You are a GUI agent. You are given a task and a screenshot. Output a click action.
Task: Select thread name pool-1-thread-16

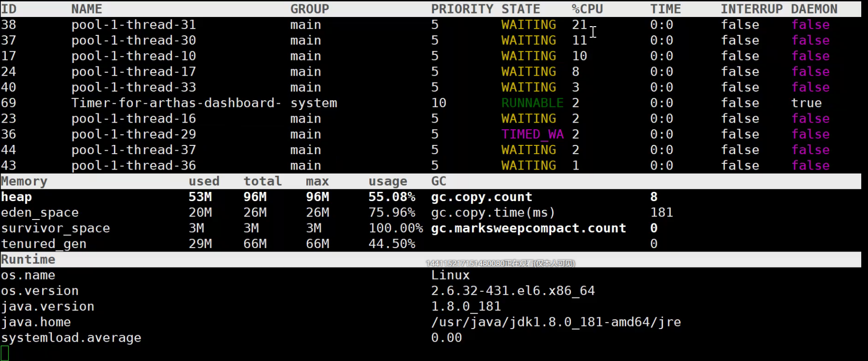pyautogui.click(x=134, y=119)
